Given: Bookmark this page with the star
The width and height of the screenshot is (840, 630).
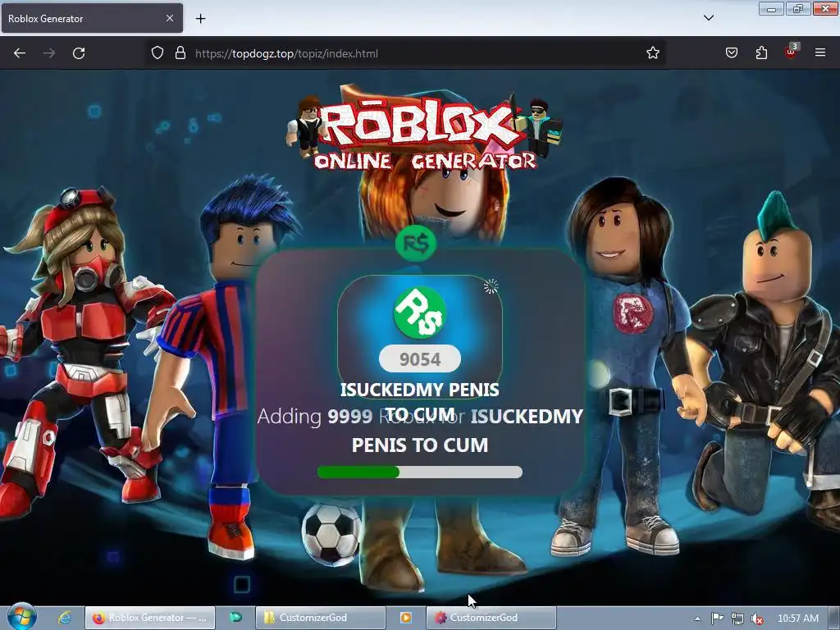Looking at the screenshot, I should tap(652, 53).
